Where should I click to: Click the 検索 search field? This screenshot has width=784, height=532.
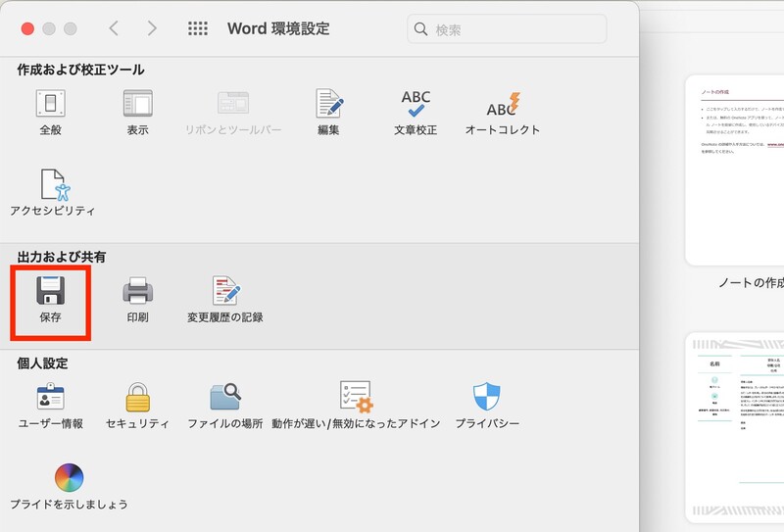click(507, 29)
